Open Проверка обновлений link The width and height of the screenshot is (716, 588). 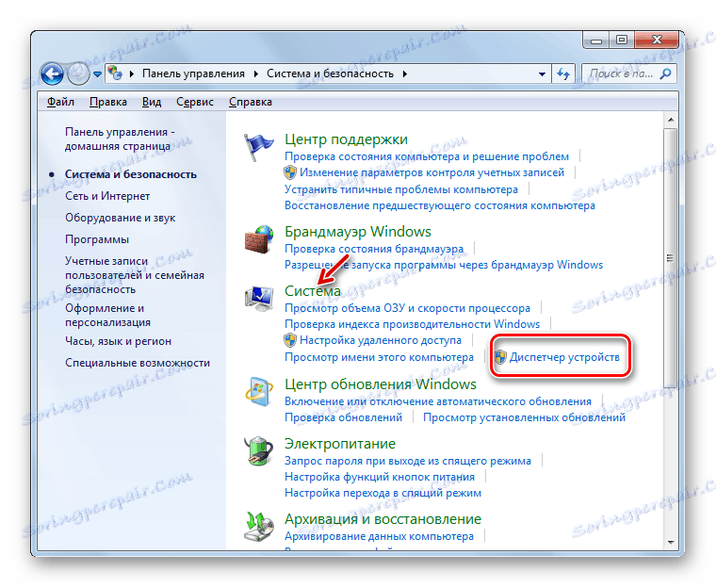click(343, 417)
